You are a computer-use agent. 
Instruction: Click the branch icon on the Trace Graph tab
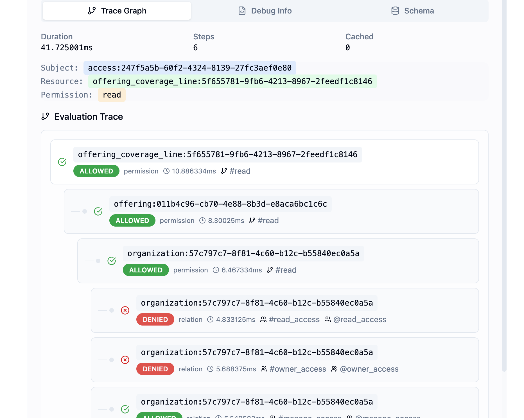click(91, 11)
